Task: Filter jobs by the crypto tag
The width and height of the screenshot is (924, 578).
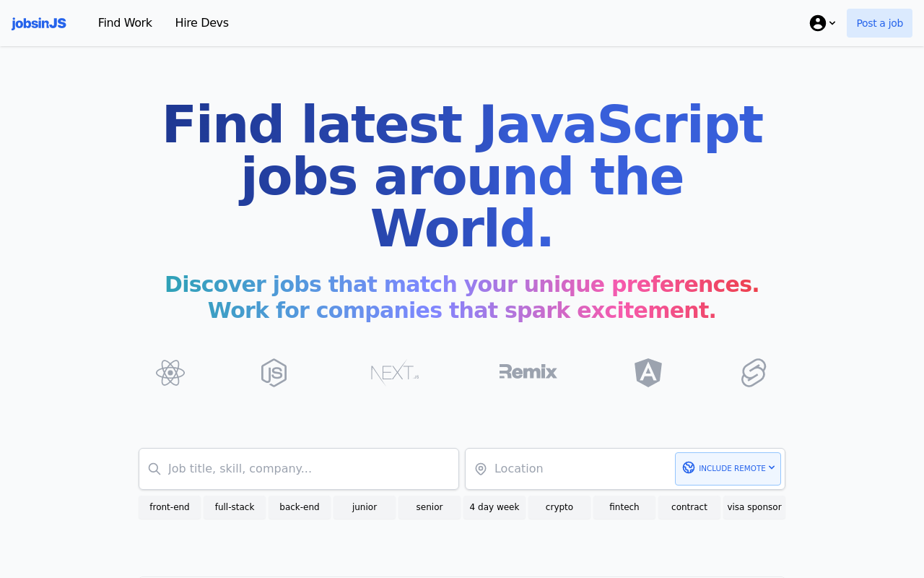Action: pyautogui.click(x=559, y=507)
